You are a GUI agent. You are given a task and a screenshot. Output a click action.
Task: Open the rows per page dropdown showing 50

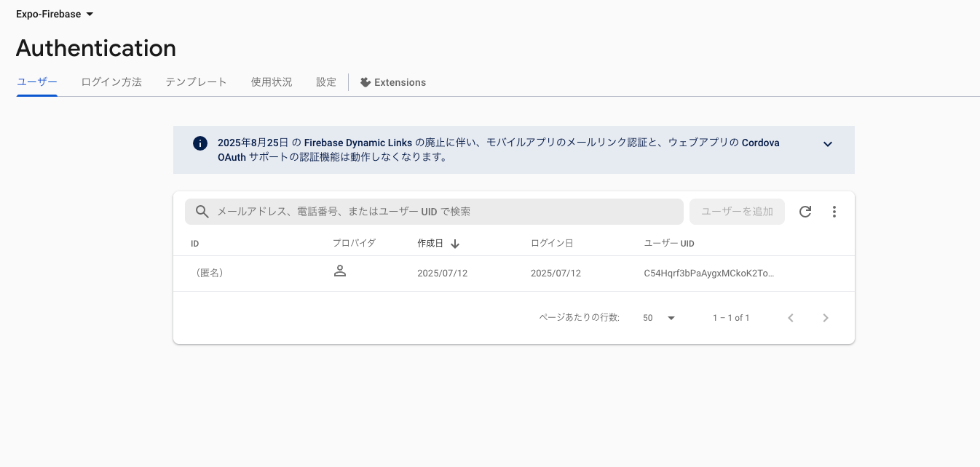click(659, 318)
